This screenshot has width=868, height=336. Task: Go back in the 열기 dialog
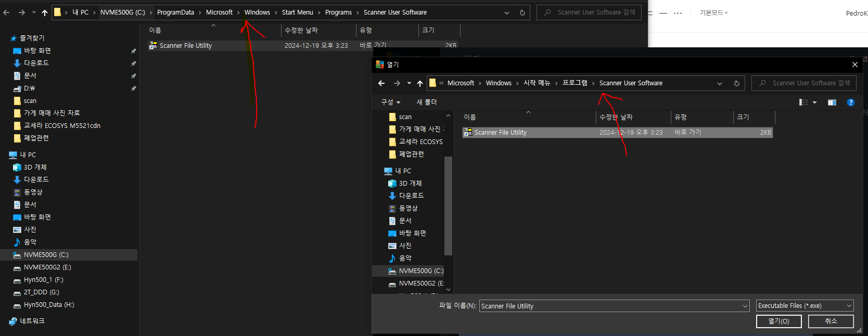381,83
